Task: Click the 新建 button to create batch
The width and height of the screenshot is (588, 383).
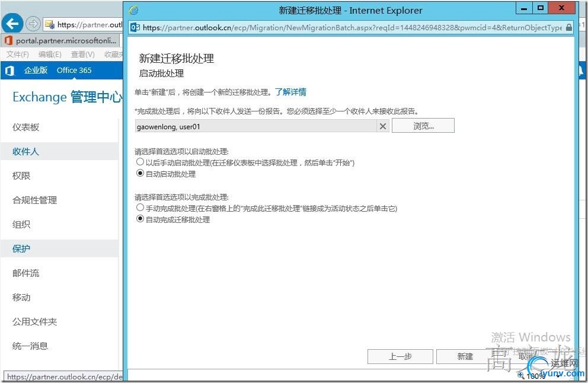Action: pos(465,356)
